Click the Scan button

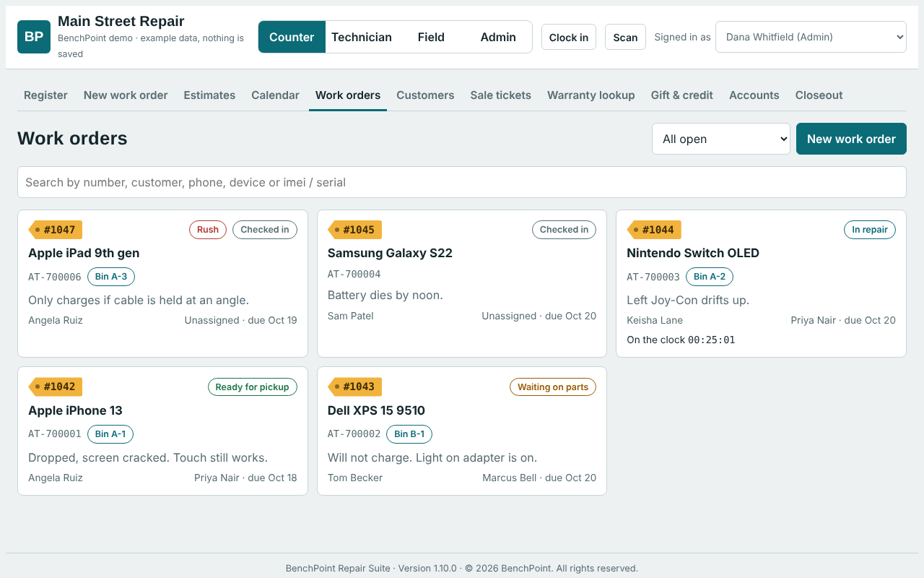(x=625, y=37)
